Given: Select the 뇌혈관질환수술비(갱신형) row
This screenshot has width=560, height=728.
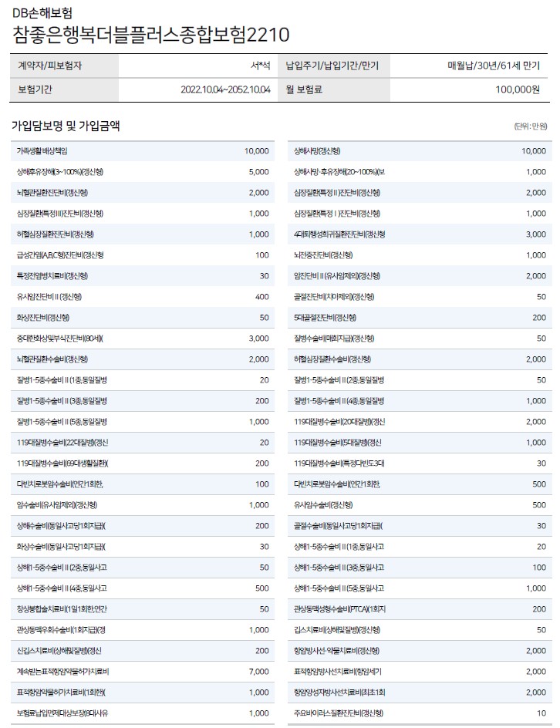Looking at the screenshot, I should click(x=143, y=359).
